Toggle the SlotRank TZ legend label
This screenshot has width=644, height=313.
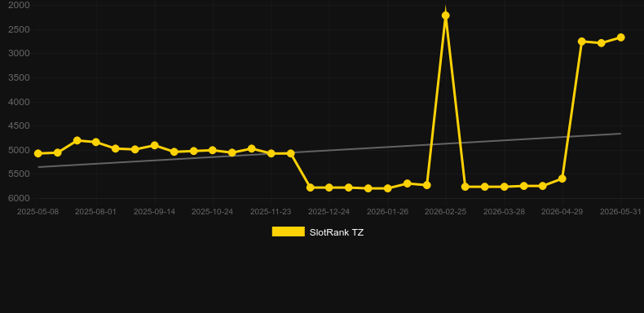click(337, 232)
